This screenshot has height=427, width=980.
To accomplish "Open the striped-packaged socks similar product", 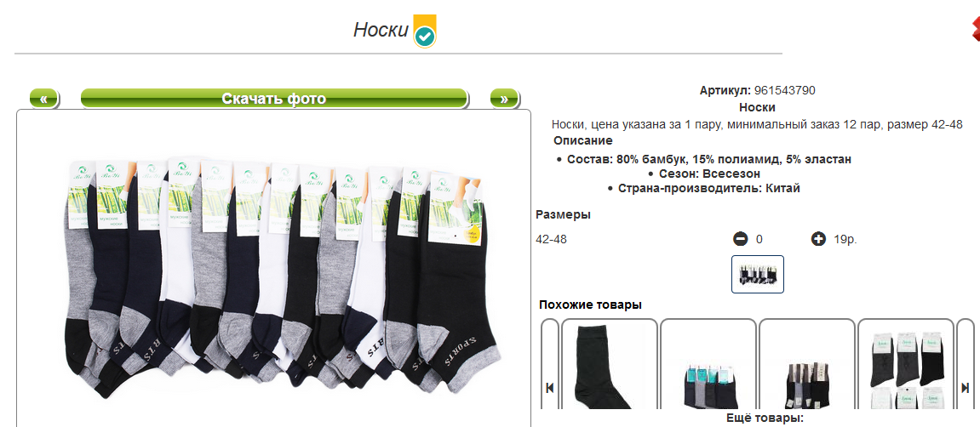I will tap(807, 365).
